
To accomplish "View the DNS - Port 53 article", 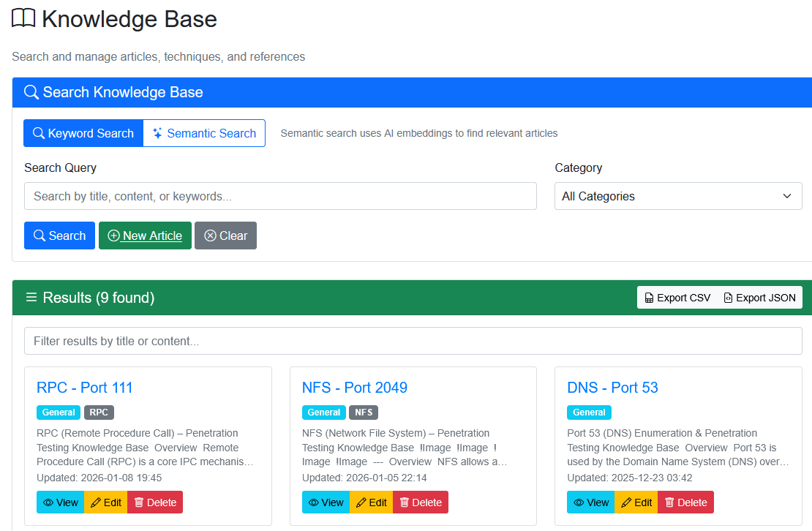I will click(590, 502).
